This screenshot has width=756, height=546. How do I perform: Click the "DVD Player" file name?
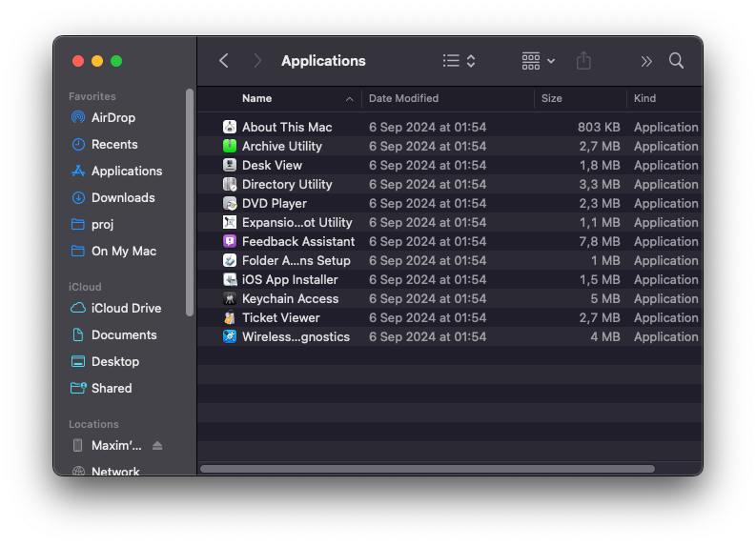click(x=275, y=203)
